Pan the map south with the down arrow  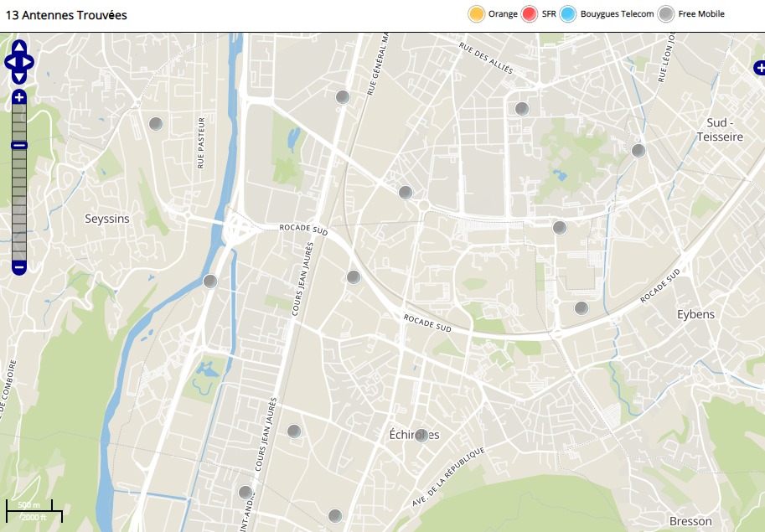click(18, 77)
